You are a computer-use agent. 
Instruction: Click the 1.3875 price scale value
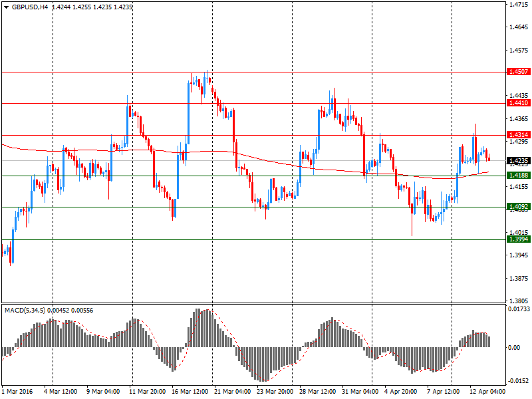pos(519,278)
